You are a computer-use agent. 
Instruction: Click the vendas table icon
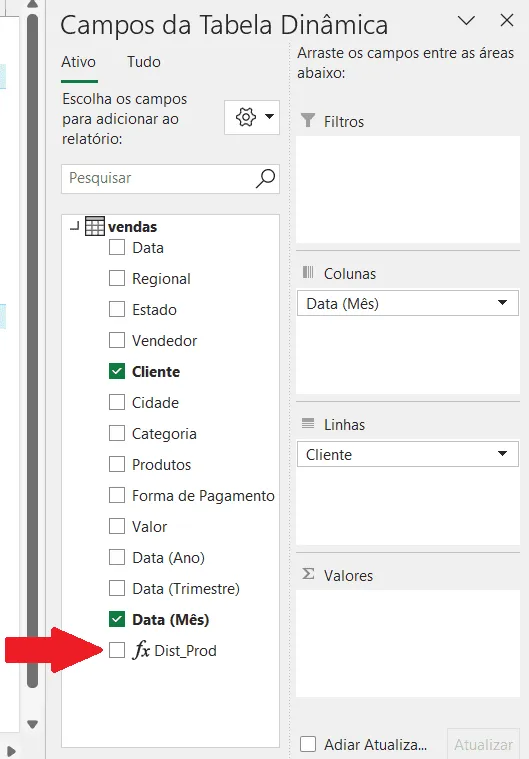pyautogui.click(x=94, y=226)
